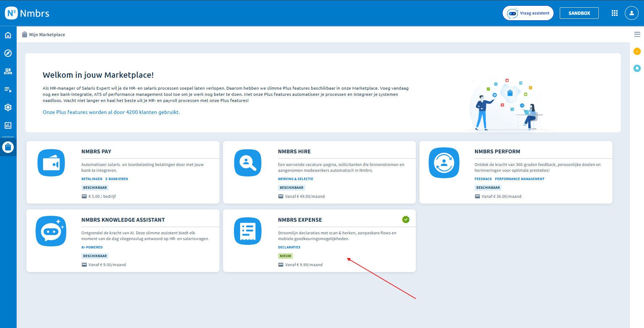Open the NMBRS EXPENSE card title
The height and width of the screenshot is (328, 644).
click(300, 220)
